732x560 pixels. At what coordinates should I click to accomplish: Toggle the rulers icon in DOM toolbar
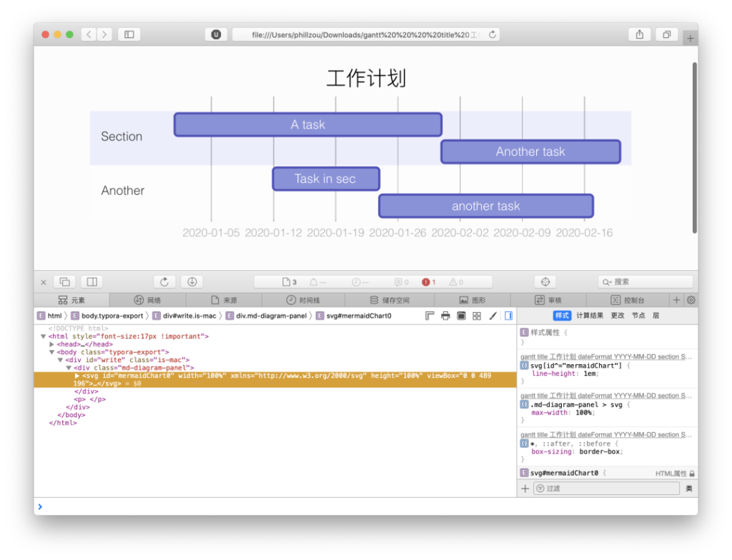(x=430, y=316)
